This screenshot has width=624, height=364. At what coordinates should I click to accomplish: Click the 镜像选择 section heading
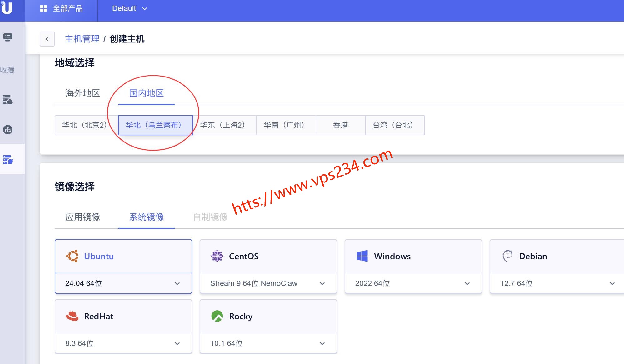[75, 187]
